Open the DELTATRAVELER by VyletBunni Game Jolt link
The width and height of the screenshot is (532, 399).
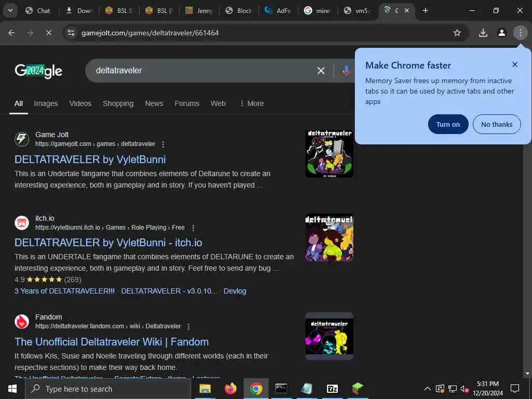[x=90, y=159]
